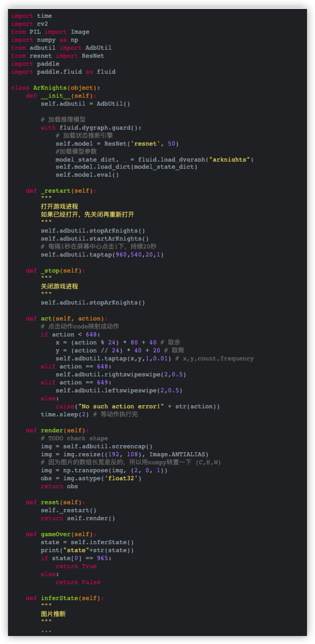Click 'y = (action // 24) * 40 + 20' line
The width and height of the screenshot is (315, 644).
(108, 351)
